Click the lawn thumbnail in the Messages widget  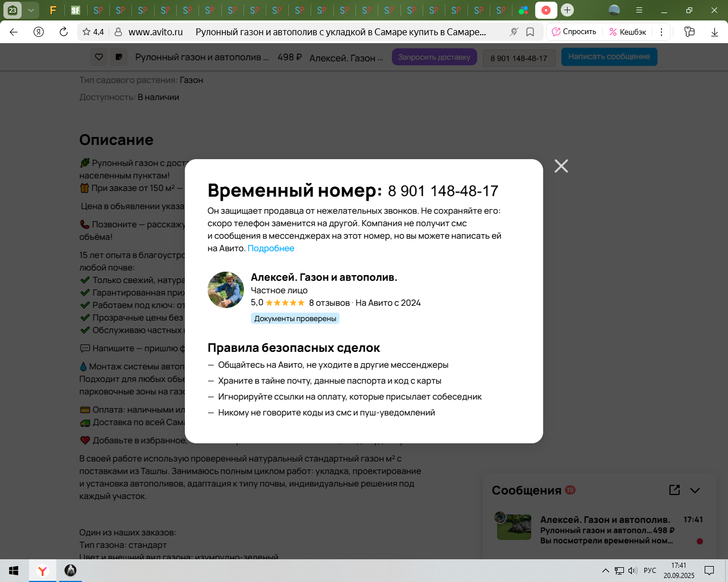[514, 527]
